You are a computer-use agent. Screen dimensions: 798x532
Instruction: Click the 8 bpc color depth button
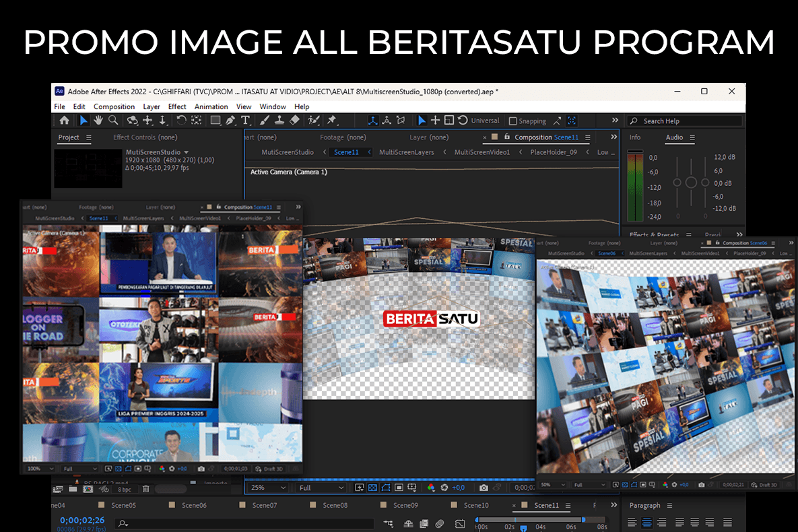click(x=124, y=489)
